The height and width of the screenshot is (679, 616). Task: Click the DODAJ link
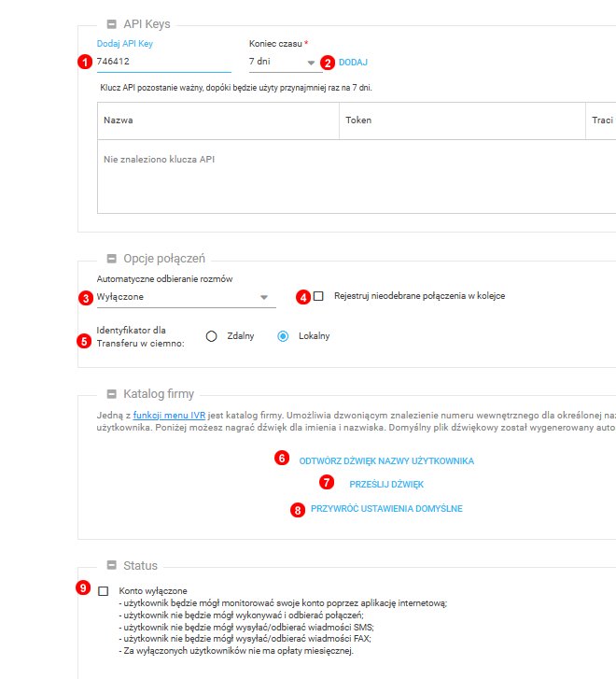pyautogui.click(x=353, y=63)
